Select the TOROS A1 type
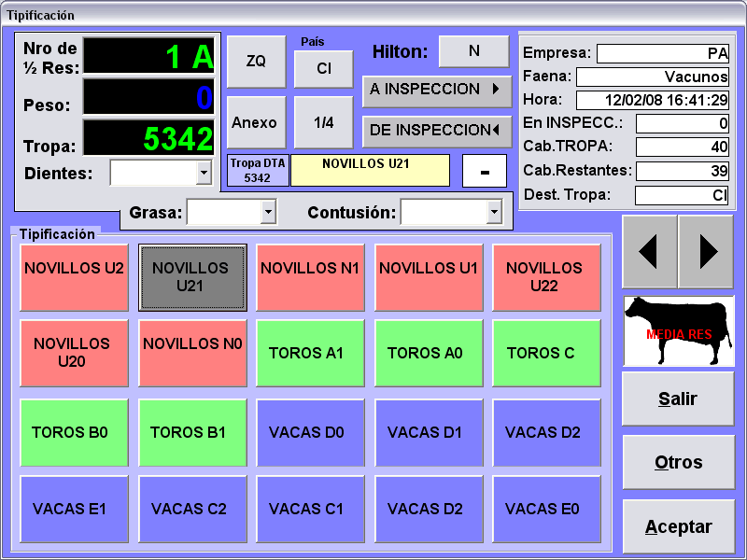Screen dimensions: 747x560 pos(310,354)
